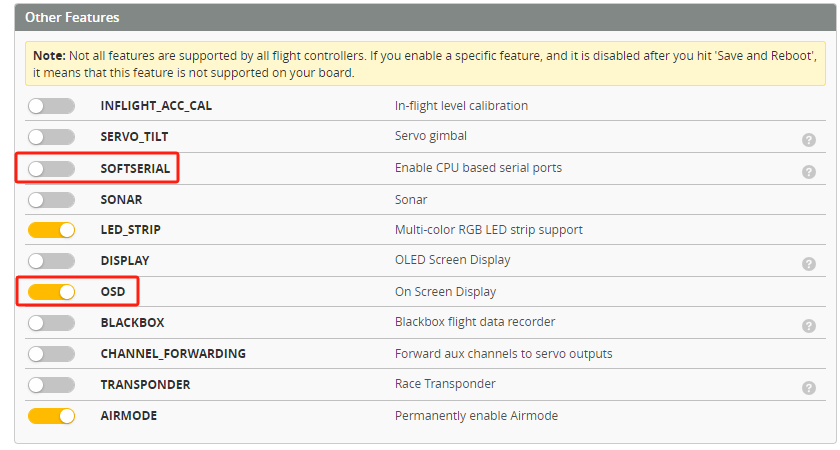Disable the LED_STRIP toggle
Screen dimensions: 840x450
[x=51, y=230]
